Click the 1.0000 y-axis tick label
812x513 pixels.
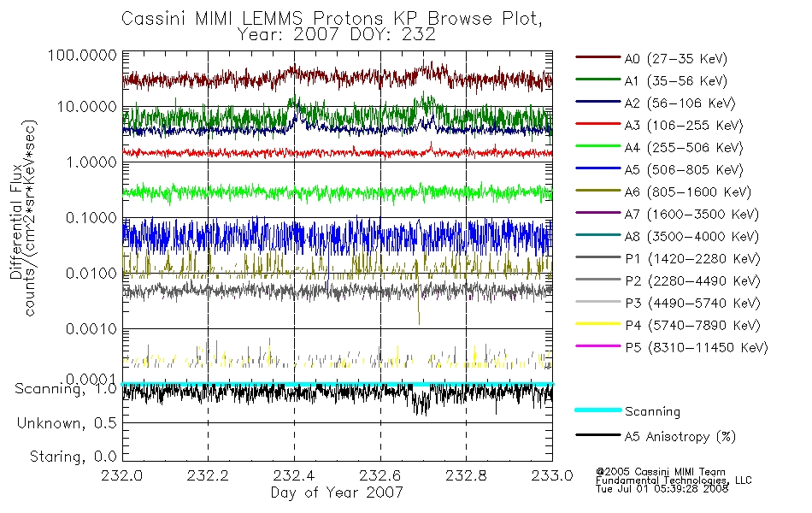pyautogui.click(x=91, y=162)
